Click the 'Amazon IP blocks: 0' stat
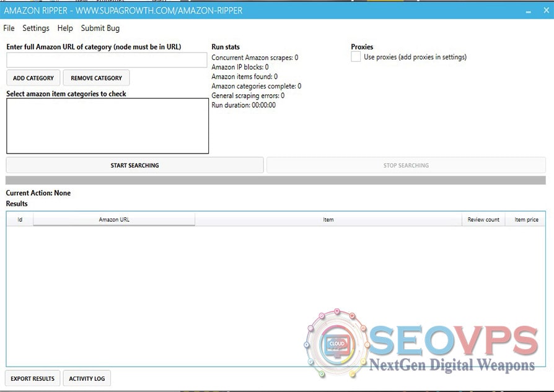Image resolution: width=554 pixels, height=392 pixels. (x=240, y=67)
